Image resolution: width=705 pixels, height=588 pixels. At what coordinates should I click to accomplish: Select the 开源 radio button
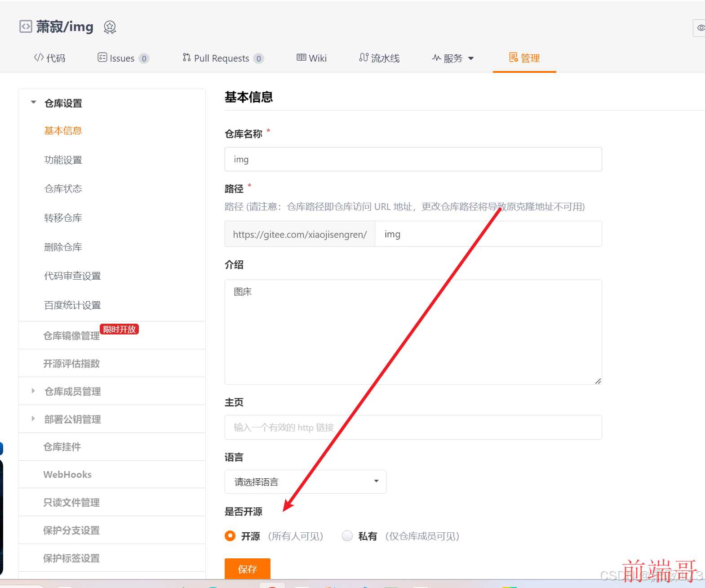[230, 536]
